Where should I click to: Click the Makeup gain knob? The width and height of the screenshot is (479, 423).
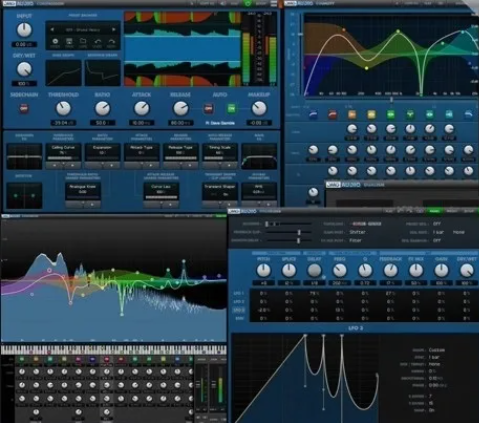click(259, 108)
